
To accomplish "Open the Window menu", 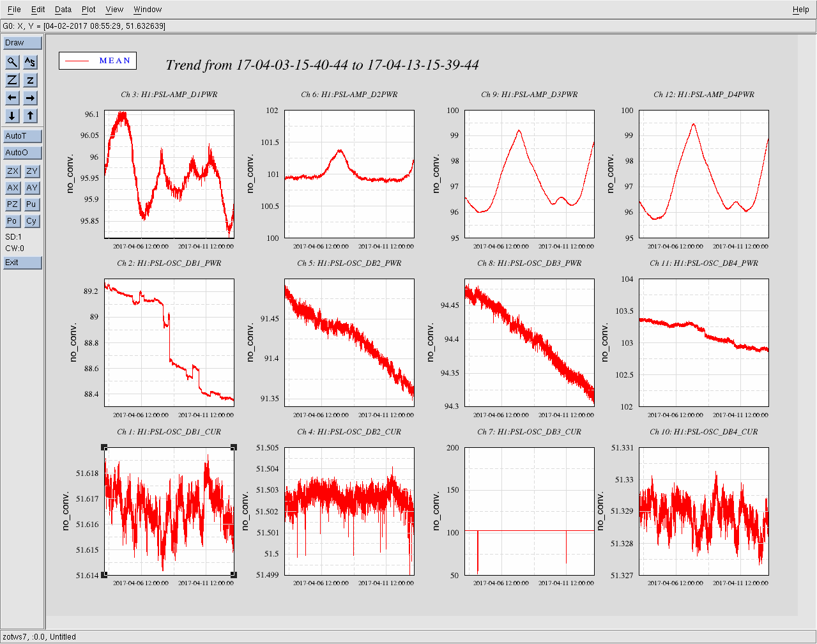I will click(148, 10).
